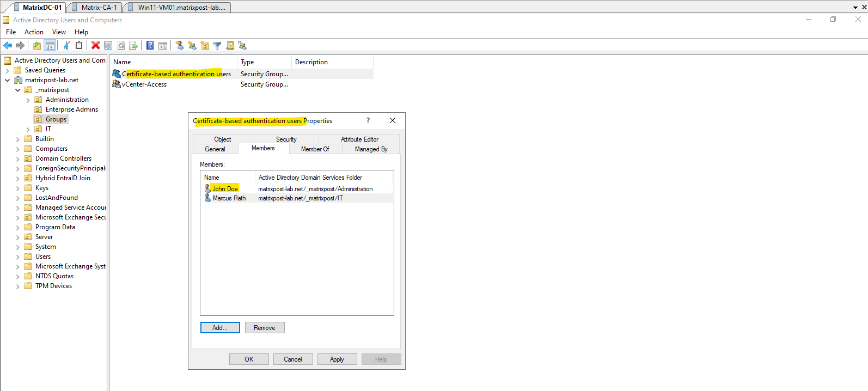Click the Cut scissors icon
This screenshot has width=868, height=391.
66,45
